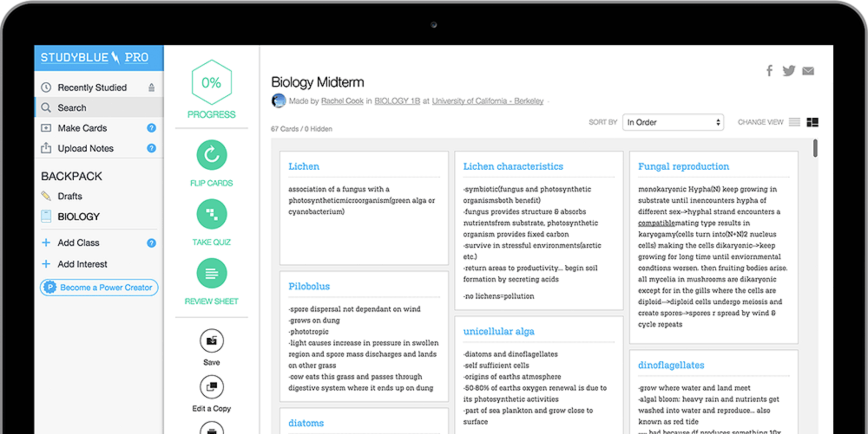Open the Lichen characteristics flashcard
Image resolution: width=868 pixels, height=434 pixels.
pos(539,230)
